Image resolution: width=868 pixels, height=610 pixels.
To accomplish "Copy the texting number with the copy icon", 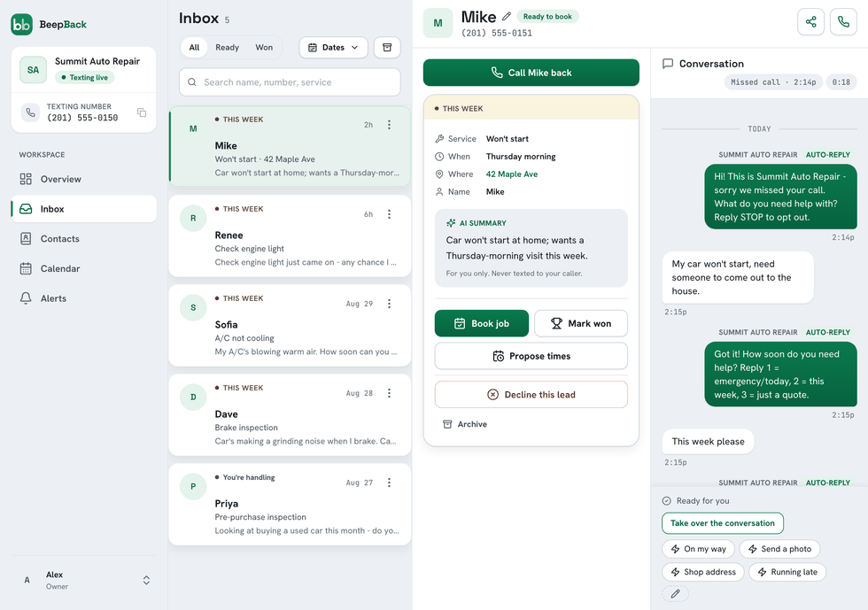I will coord(142,112).
